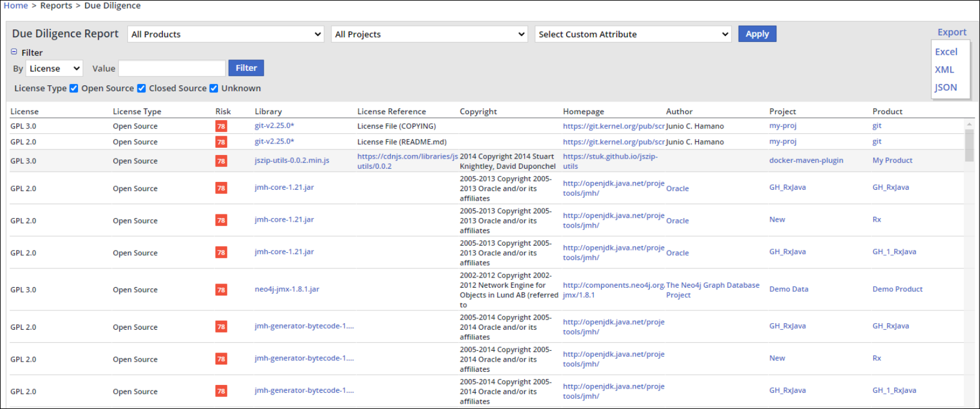Click the blue Filter button
Viewport: 980px width, 409px height.
click(x=246, y=68)
